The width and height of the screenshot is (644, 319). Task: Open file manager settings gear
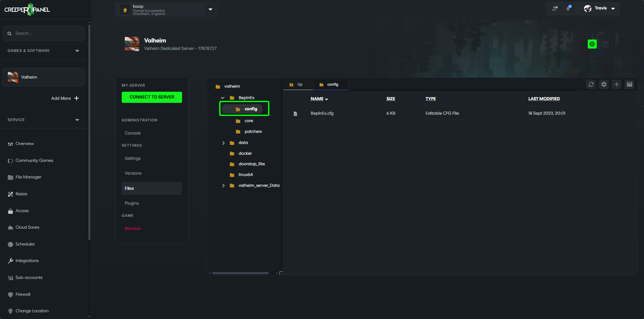604,84
